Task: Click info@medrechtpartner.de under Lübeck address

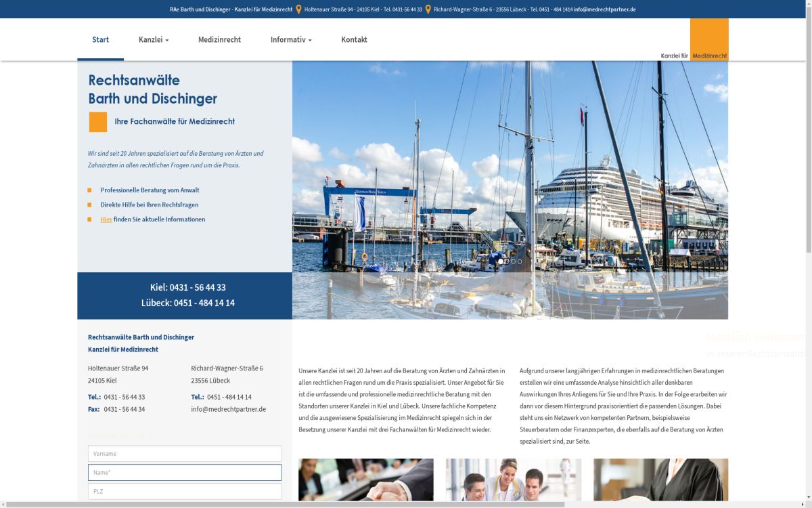Action: (x=228, y=409)
